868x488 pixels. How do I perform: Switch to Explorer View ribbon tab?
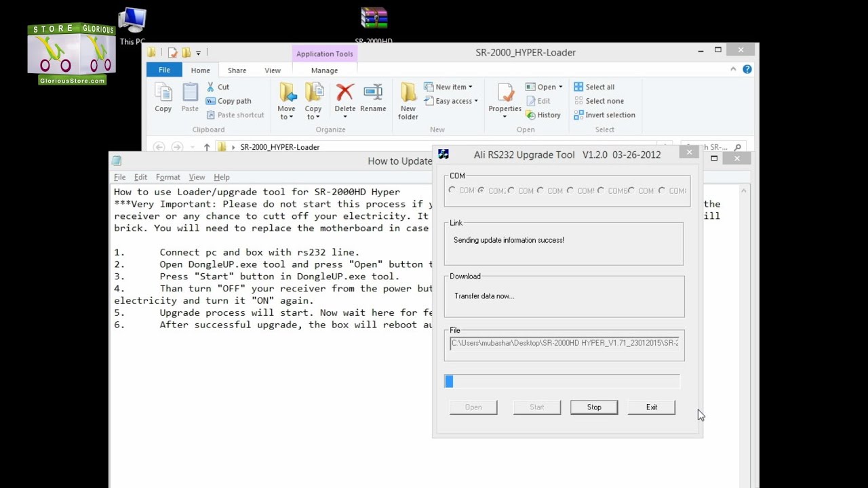coord(273,70)
